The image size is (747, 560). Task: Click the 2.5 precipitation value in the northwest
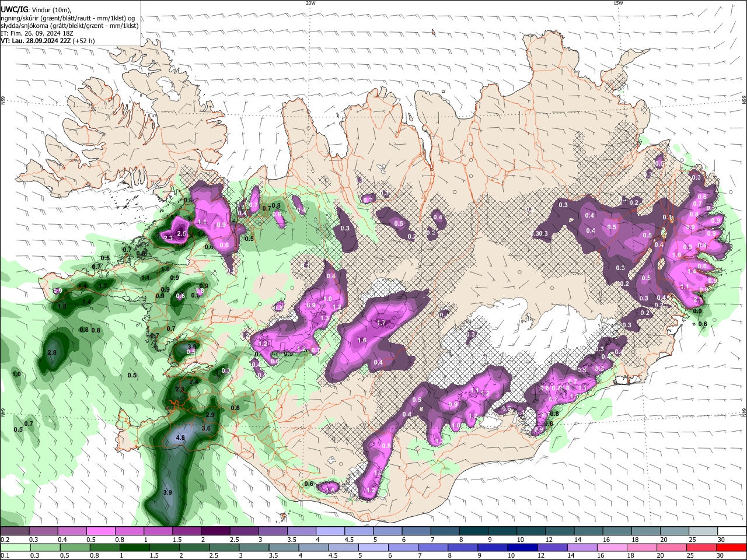click(181, 233)
